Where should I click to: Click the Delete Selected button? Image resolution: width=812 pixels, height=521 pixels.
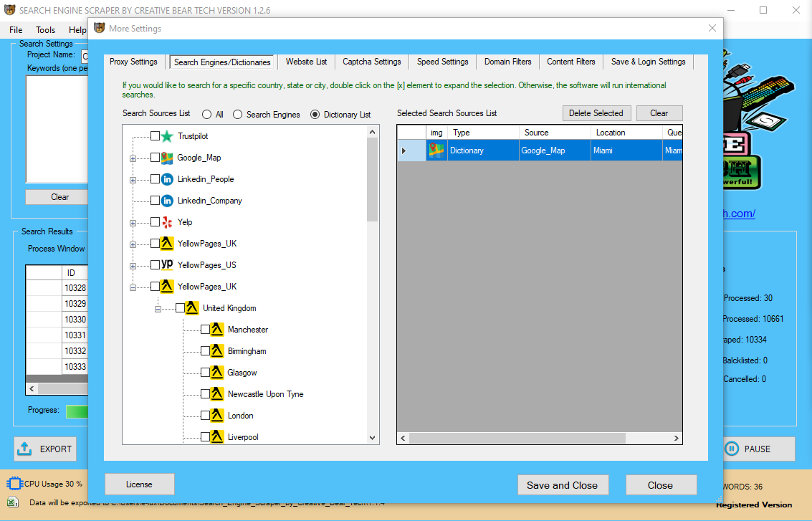596,113
